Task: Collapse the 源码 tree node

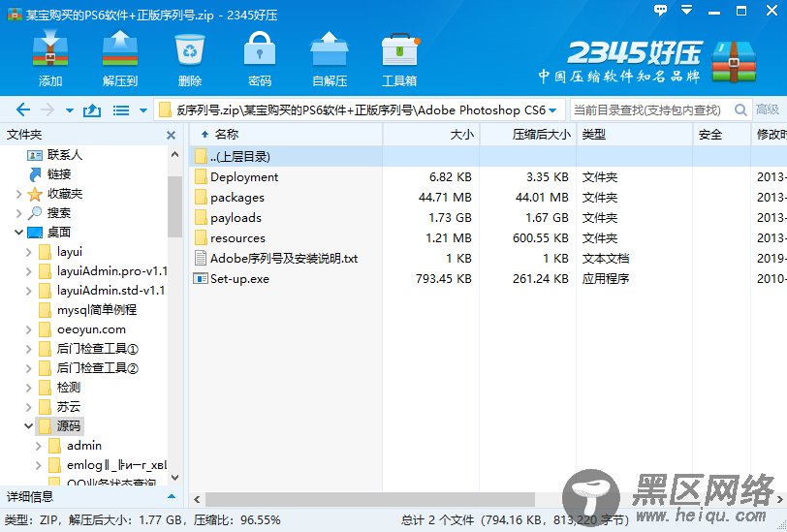Action: pyautogui.click(x=29, y=426)
